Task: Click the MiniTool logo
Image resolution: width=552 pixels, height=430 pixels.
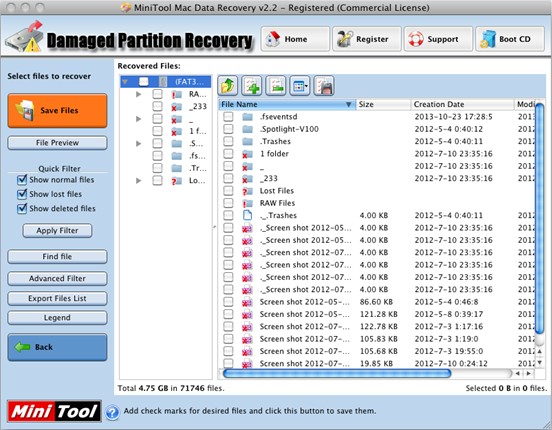Action: click(x=54, y=411)
